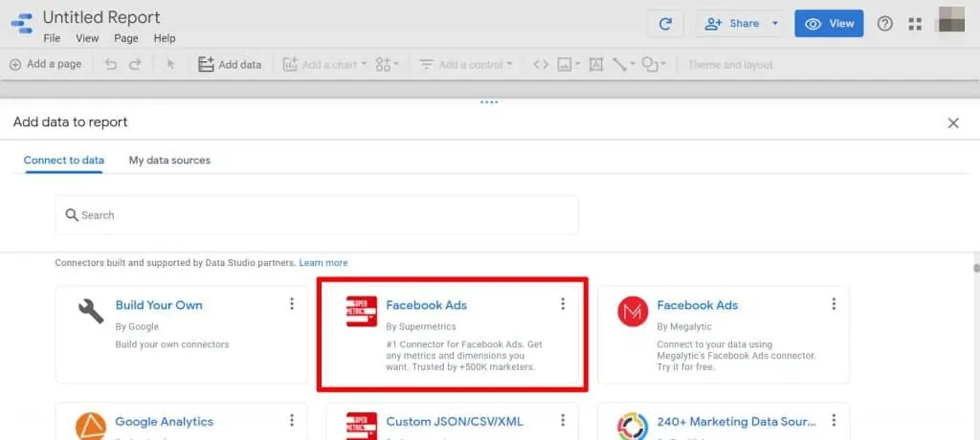
Task: Open Megalytic Facebook Ads more options menu
Action: pos(834,304)
